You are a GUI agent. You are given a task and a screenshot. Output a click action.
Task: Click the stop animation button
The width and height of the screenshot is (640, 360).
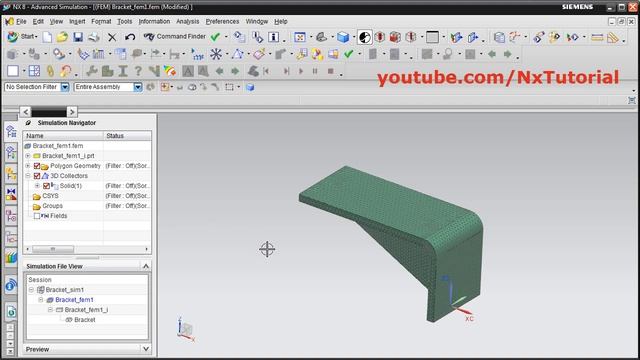pos(331,71)
